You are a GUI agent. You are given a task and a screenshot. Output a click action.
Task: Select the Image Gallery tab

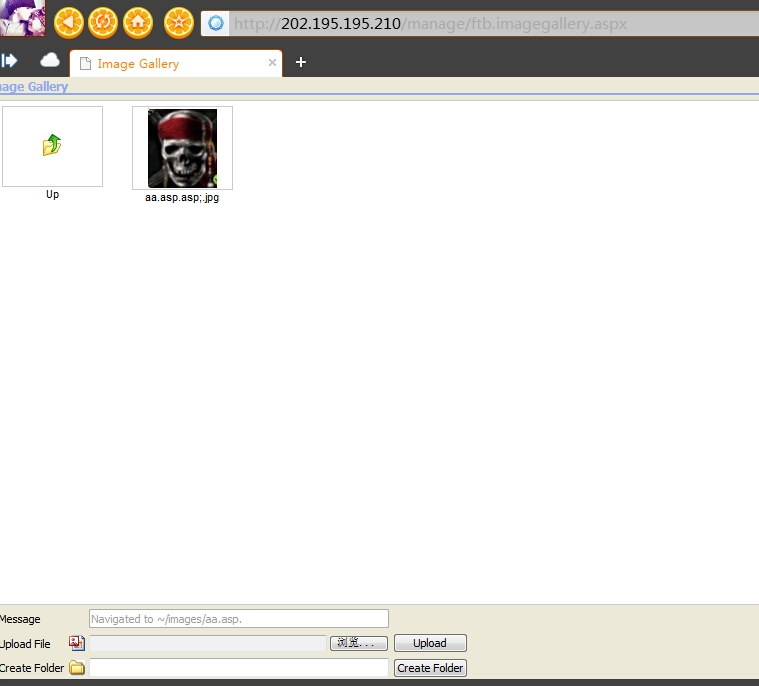[176, 63]
